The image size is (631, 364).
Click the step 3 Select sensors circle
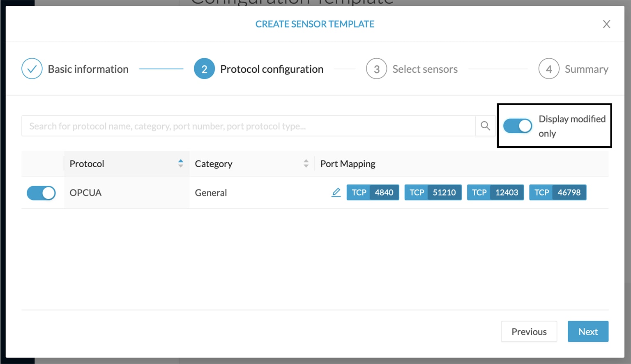376,69
